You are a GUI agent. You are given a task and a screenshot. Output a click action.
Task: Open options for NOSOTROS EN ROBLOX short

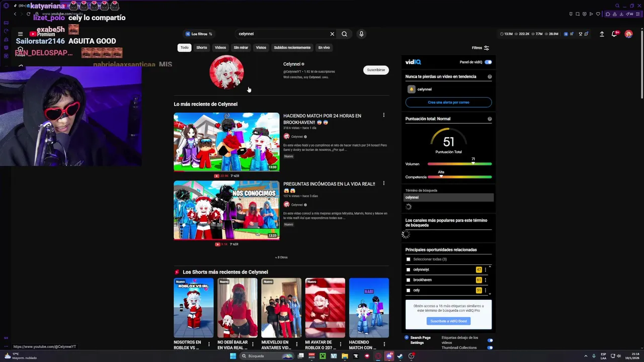[x=209, y=344]
